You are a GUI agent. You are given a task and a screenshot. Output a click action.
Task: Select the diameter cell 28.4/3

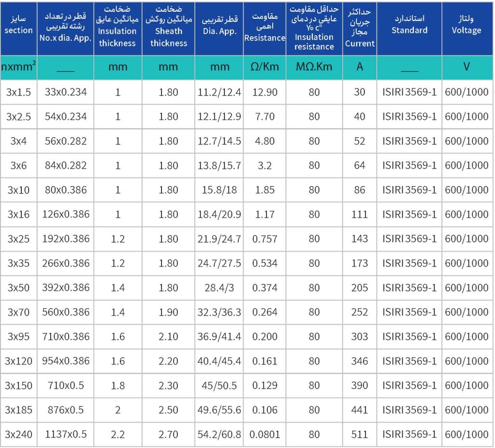click(x=219, y=288)
